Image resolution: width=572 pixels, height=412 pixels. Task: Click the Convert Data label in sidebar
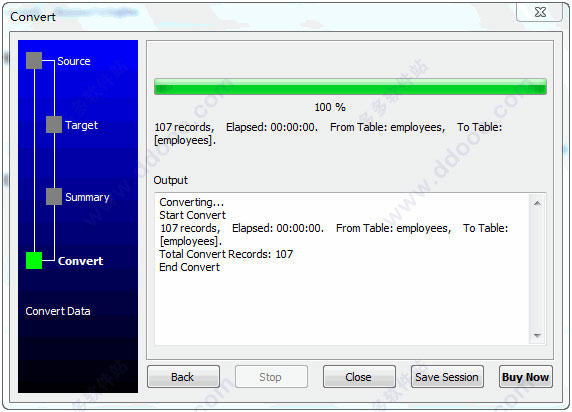58,311
